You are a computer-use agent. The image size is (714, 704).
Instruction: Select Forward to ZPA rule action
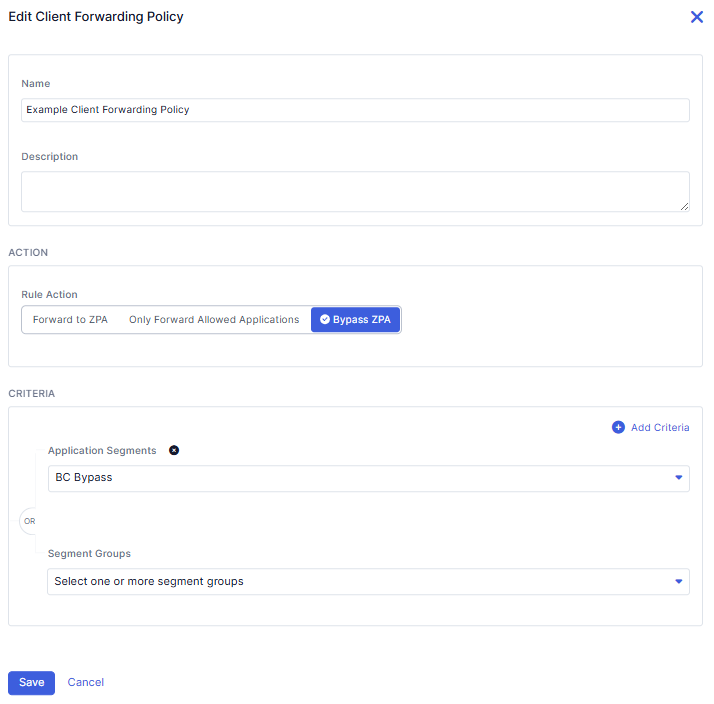pyautogui.click(x=70, y=320)
